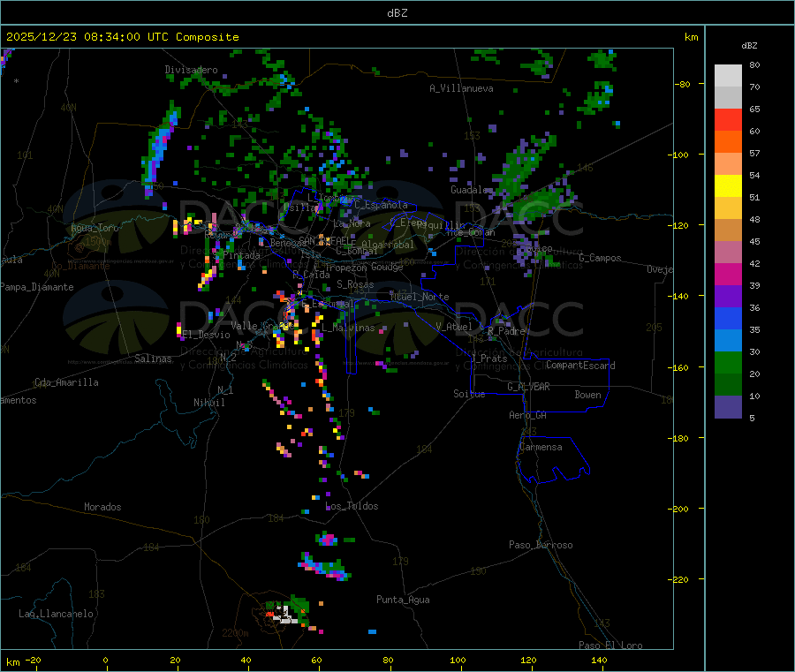Click the Agua_Toro map label

click(95, 228)
